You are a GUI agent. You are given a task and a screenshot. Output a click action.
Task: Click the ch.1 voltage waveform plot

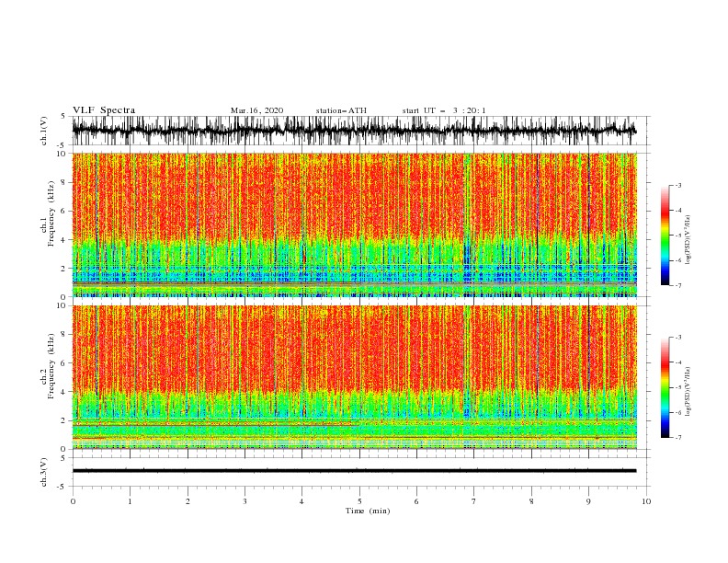coord(354,131)
